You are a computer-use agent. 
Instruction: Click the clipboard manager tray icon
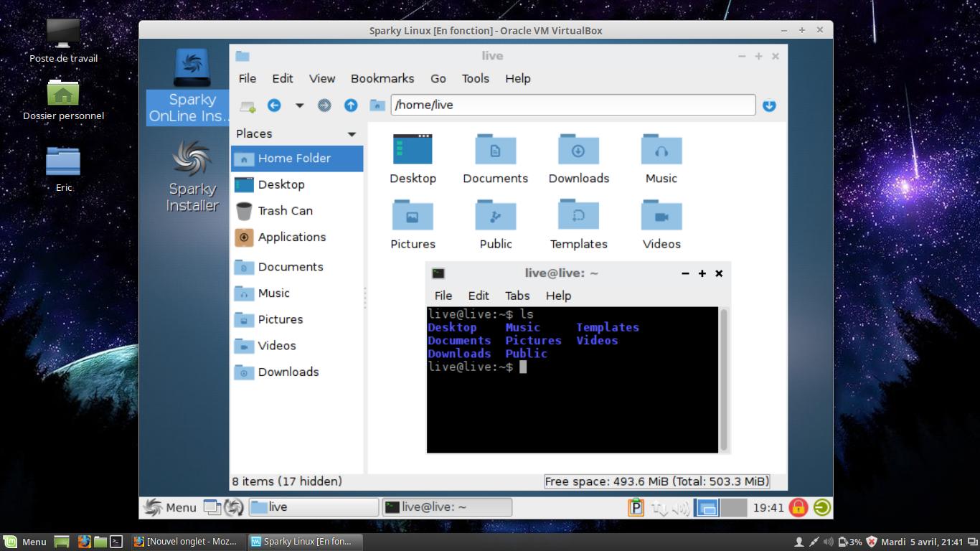tap(636, 508)
